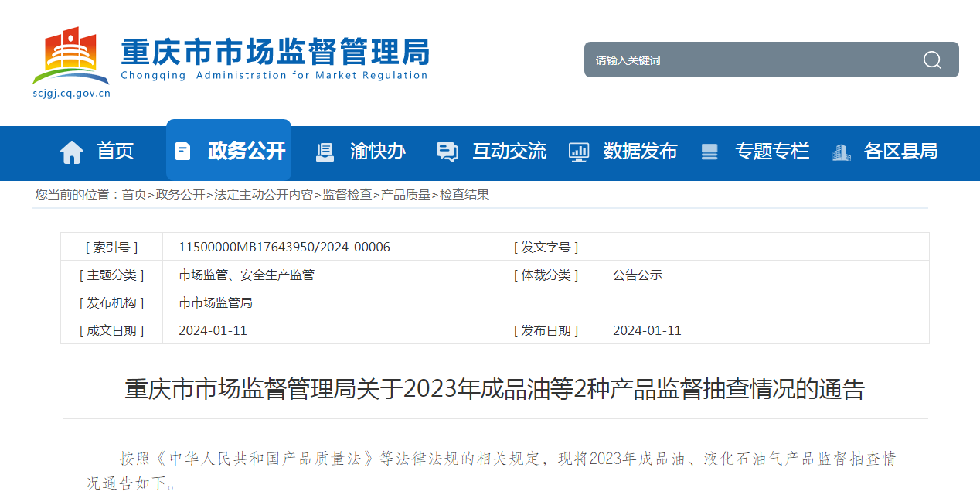Click the building icon beside 各区县局
Image resolution: width=980 pixels, height=495 pixels.
(x=841, y=152)
